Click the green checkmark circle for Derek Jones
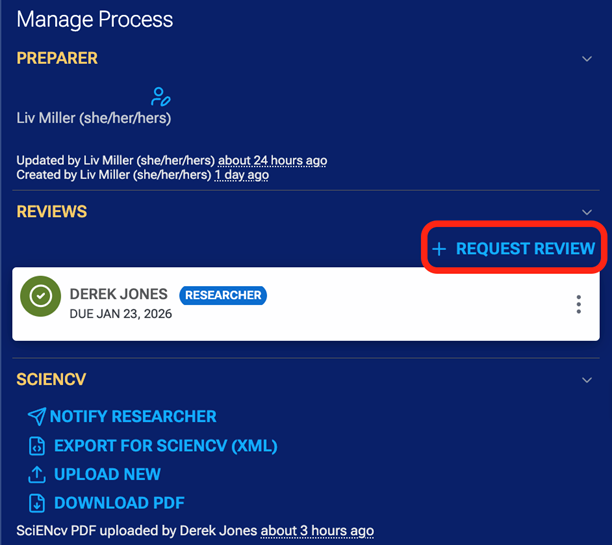Screen dimensions: 612x545 click(41, 296)
